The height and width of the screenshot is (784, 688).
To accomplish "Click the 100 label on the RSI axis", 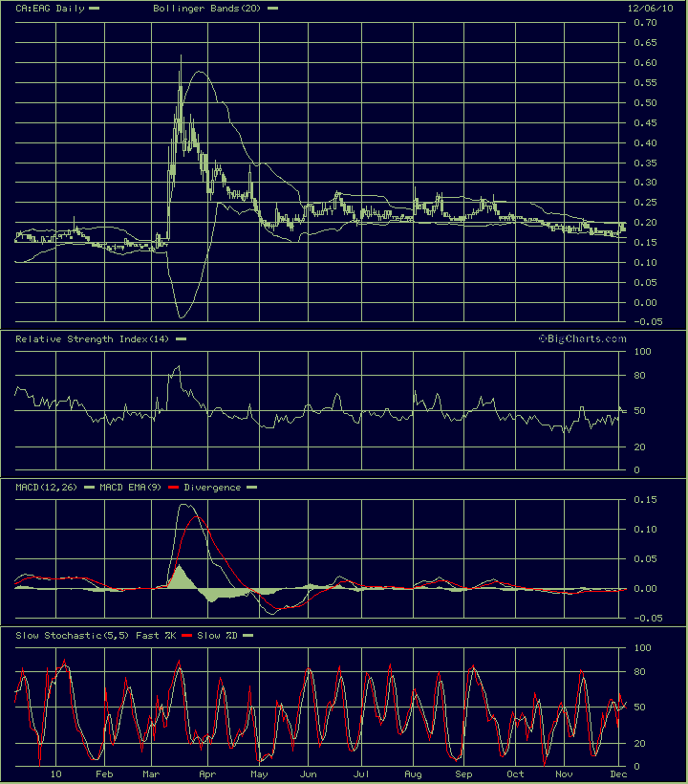I will point(642,352).
